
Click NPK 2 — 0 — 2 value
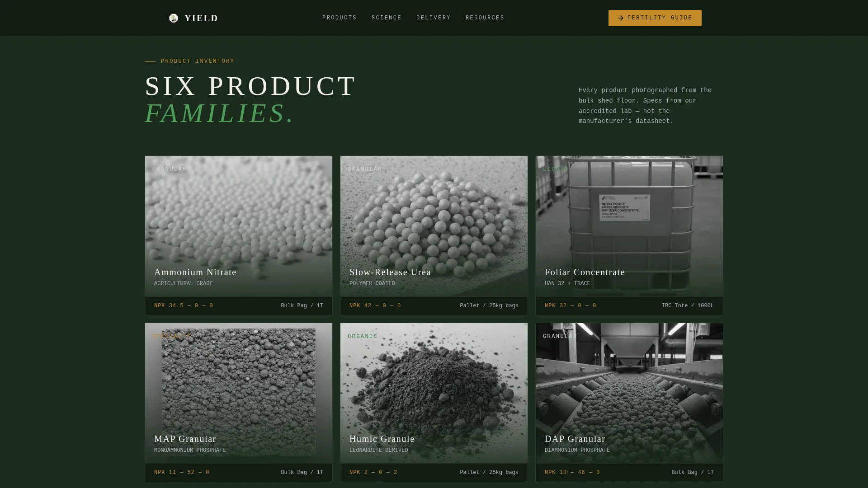[x=373, y=473]
